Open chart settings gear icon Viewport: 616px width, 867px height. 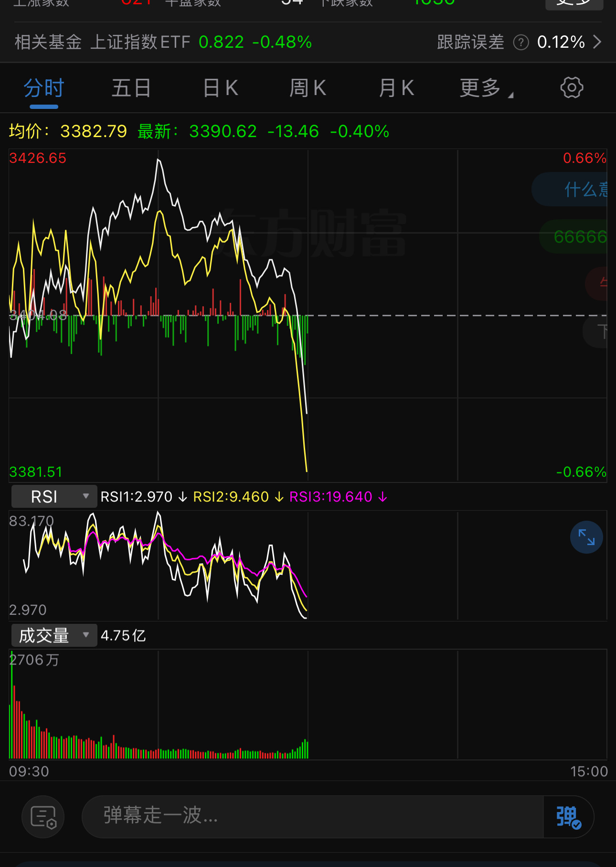tap(572, 88)
